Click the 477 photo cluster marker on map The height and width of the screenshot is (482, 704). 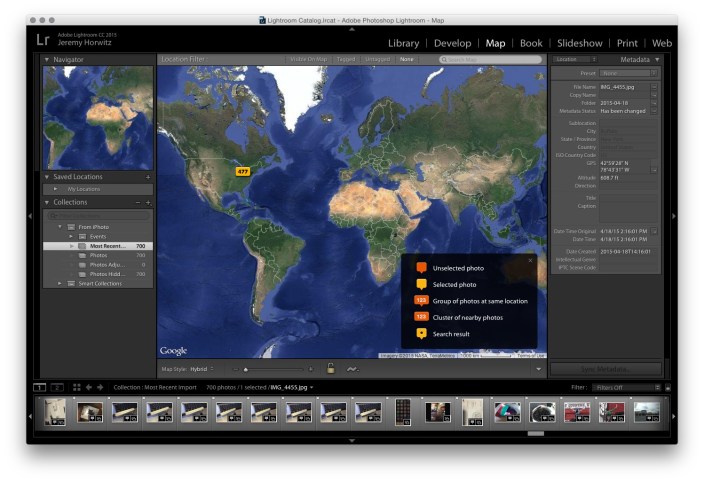(242, 171)
